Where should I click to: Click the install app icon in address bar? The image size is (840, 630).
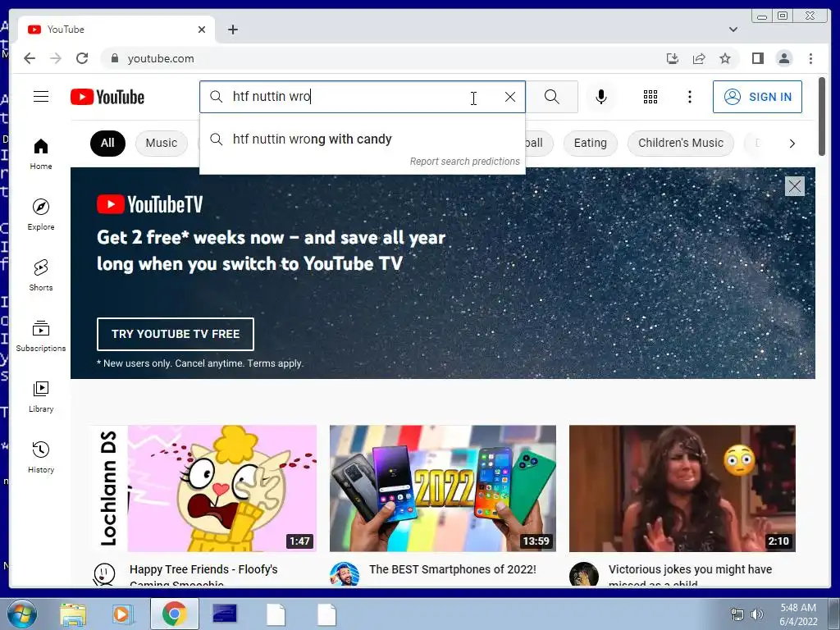pos(673,58)
